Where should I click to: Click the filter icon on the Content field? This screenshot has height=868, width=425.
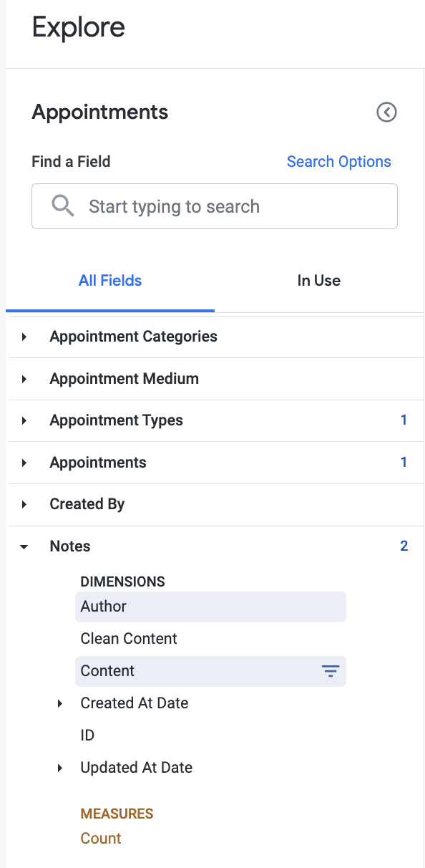[x=330, y=671]
